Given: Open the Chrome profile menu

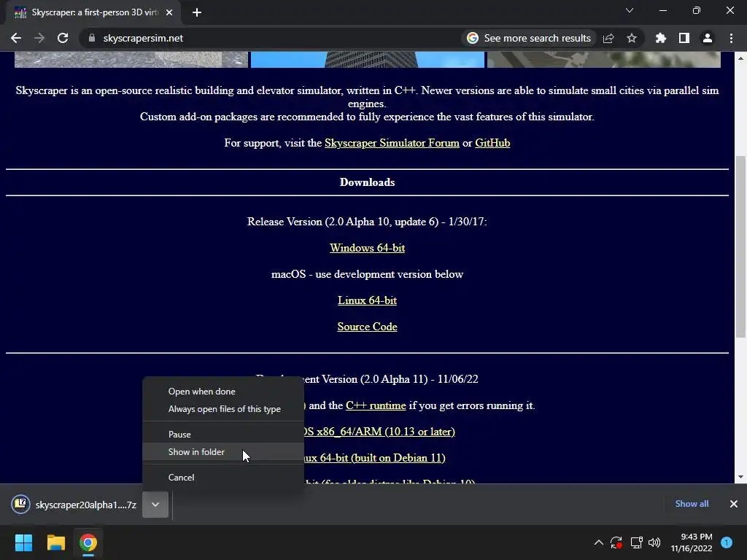Looking at the screenshot, I should coord(708,38).
